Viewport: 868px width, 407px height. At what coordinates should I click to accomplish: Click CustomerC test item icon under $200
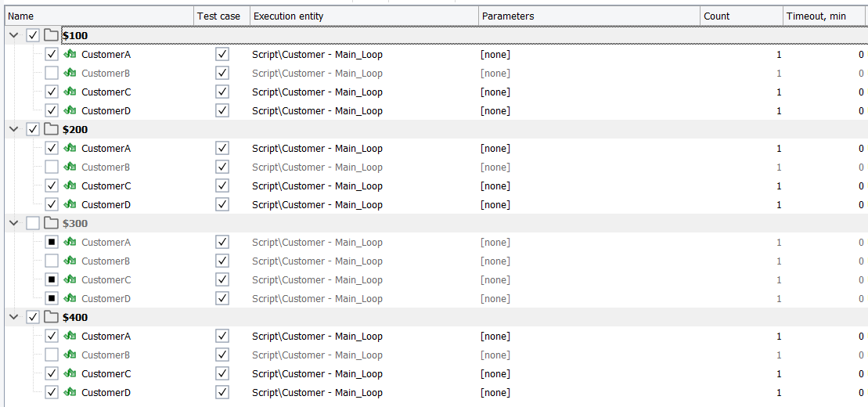(x=70, y=185)
